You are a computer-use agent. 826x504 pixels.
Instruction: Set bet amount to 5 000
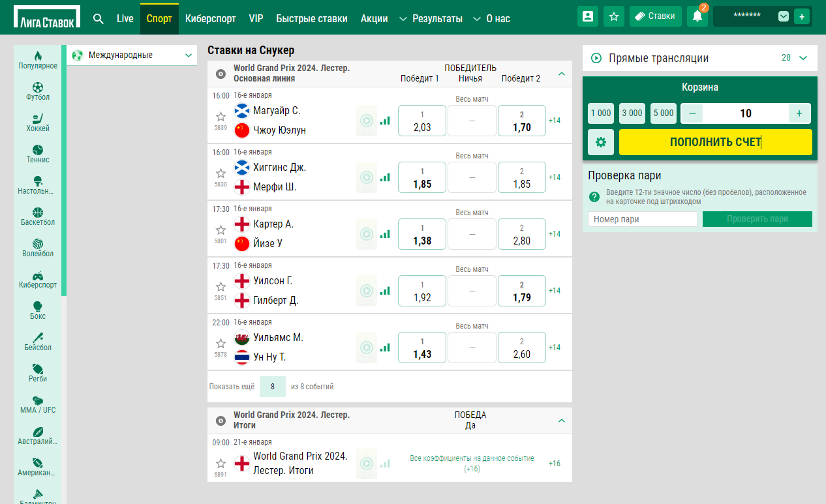coord(664,113)
